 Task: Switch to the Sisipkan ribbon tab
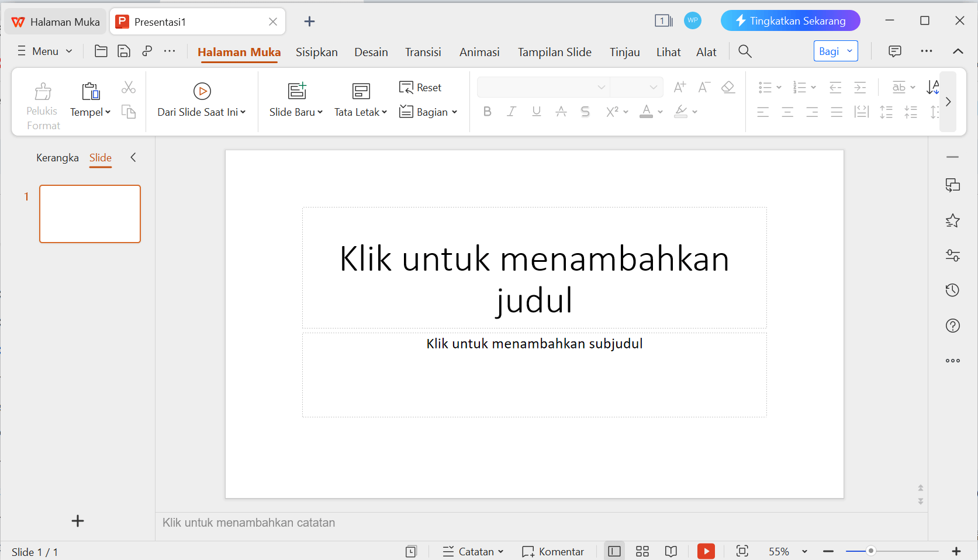pyautogui.click(x=316, y=52)
